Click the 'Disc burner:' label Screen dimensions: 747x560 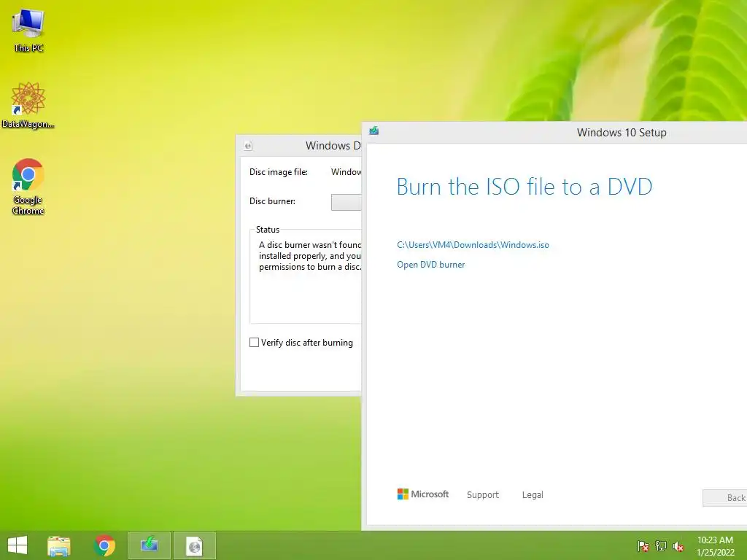[x=272, y=201]
